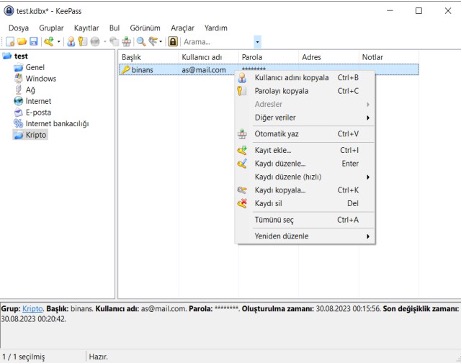This screenshot has width=462, height=364.
Task: Open the Bul menu
Action: (114, 28)
